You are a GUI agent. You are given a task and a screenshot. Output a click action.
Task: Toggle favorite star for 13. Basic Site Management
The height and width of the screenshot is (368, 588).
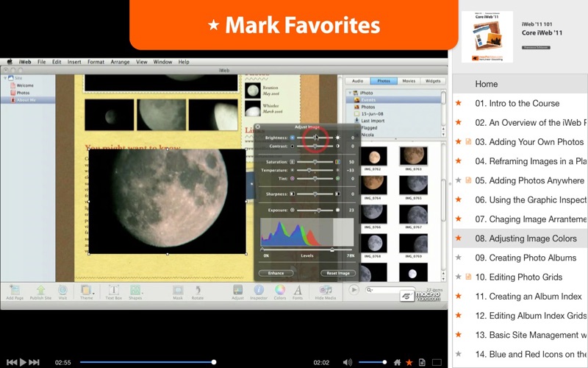tap(458, 335)
